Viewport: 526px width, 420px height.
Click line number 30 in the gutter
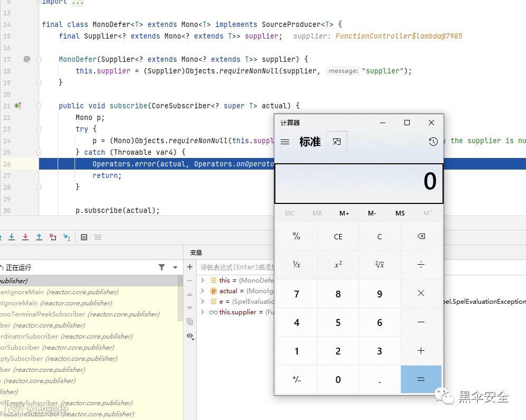(x=7, y=210)
